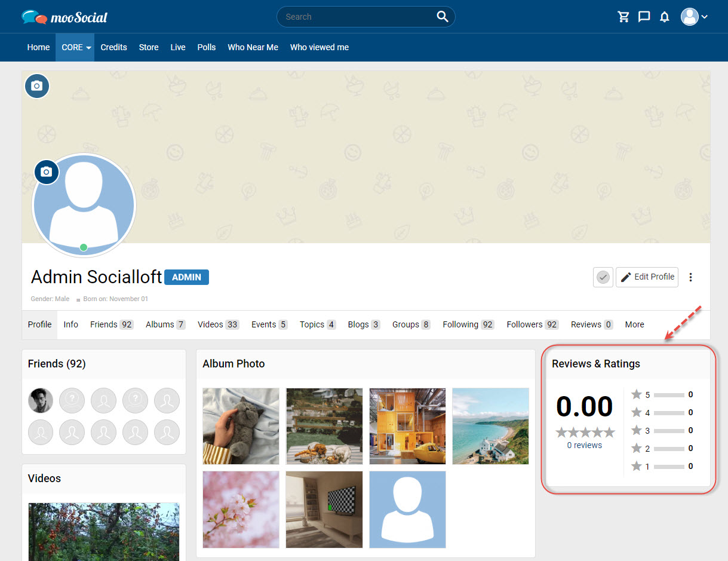The width and height of the screenshot is (728, 561).
Task: Open the shopping cart
Action: [623, 17]
